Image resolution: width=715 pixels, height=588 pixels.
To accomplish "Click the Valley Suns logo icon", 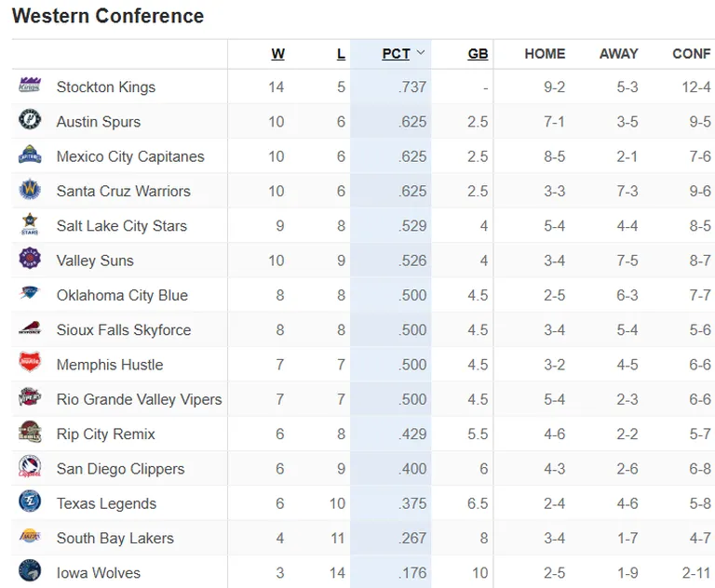I will 30,259.
